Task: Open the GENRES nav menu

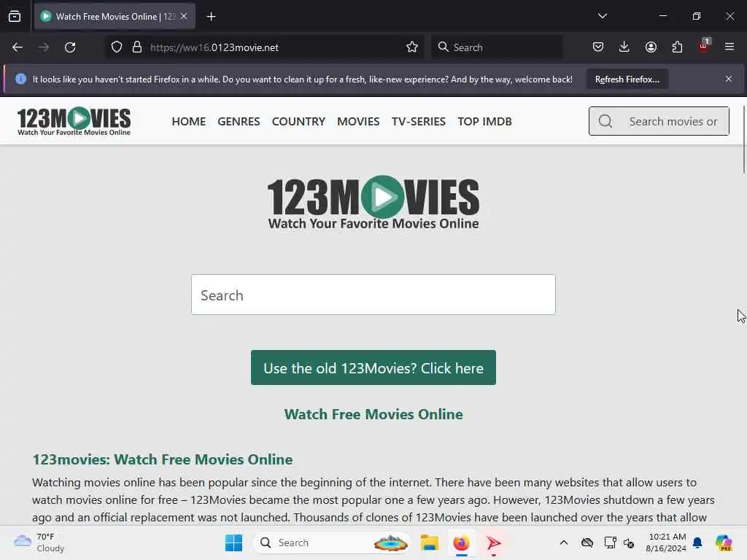Action: point(239,122)
